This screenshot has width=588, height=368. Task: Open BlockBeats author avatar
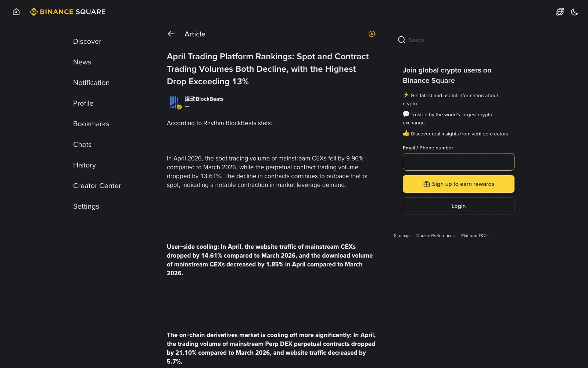tap(174, 102)
